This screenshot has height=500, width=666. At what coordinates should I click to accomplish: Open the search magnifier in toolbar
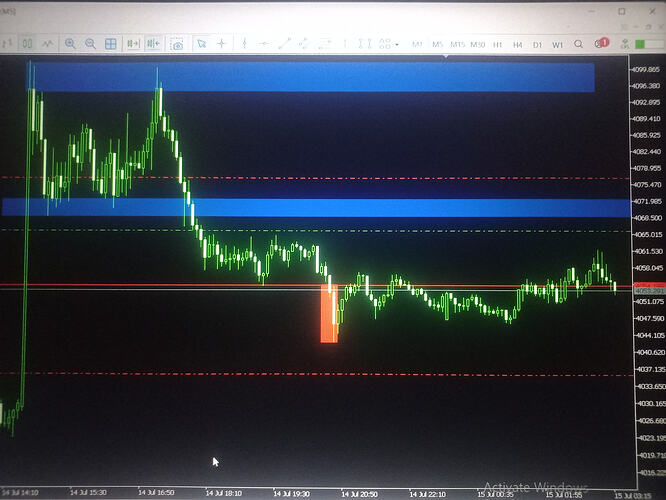coord(578,44)
